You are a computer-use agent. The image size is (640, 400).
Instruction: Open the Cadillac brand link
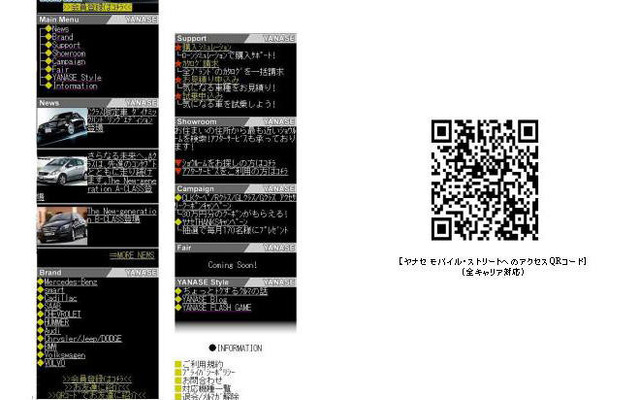click(60, 298)
